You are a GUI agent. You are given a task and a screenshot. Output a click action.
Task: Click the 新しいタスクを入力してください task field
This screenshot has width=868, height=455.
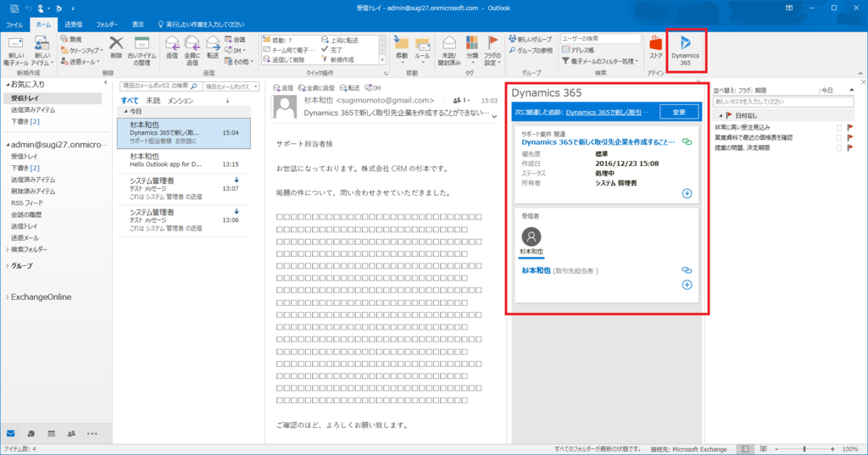point(783,102)
